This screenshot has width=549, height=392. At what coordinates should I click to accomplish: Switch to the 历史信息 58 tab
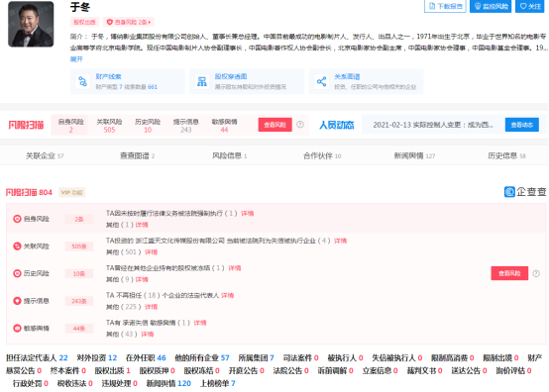507,156
